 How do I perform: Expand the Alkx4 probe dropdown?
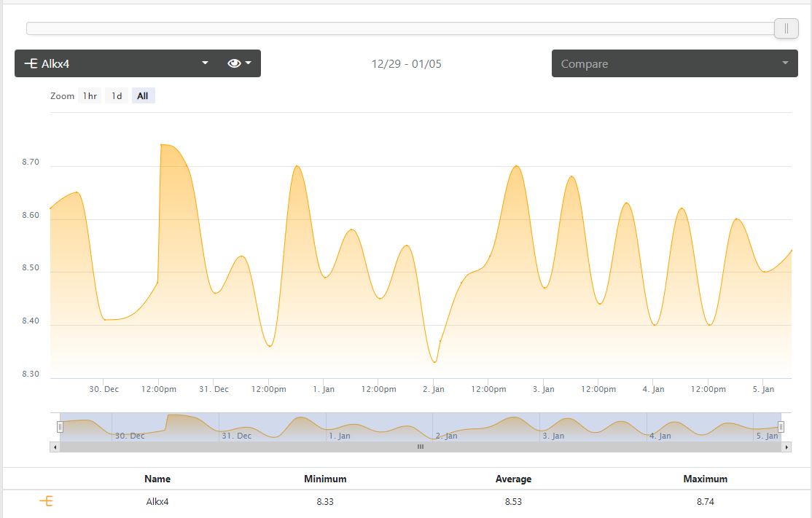click(x=205, y=63)
